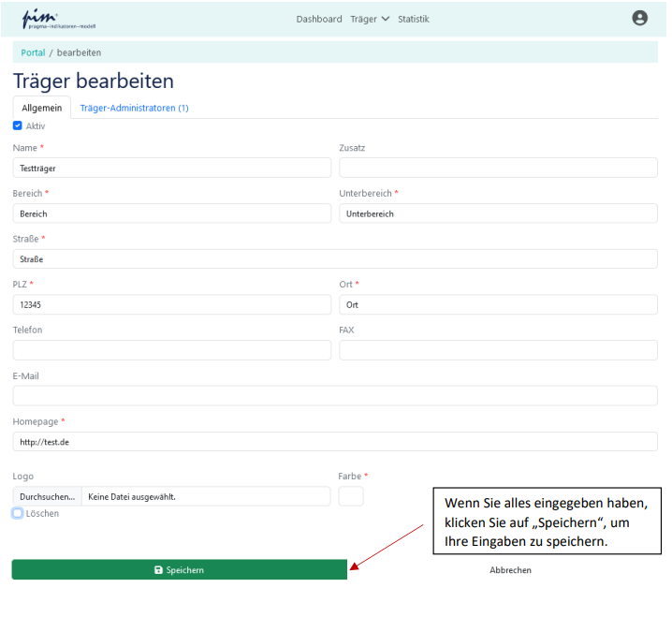Image resolution: width=672 pixels, height=617 pixels.
Task: Focus the Name field containing Testträger
Action: coord(172,168)
